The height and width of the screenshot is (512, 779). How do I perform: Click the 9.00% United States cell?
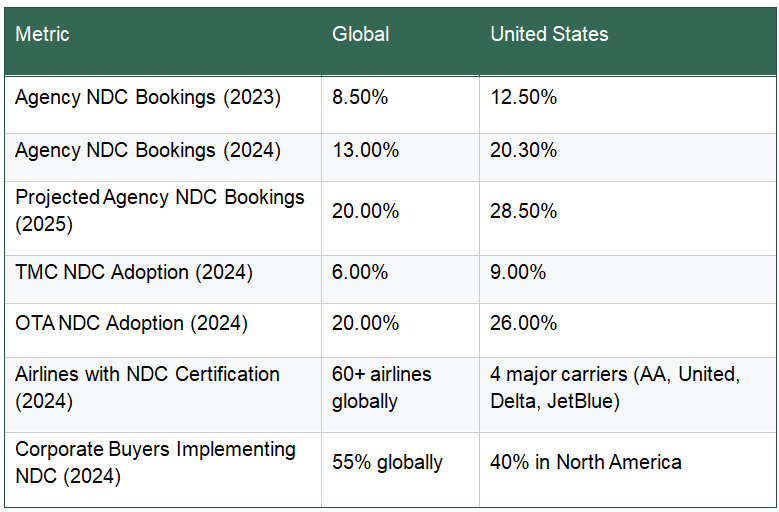tap(519, 272)
